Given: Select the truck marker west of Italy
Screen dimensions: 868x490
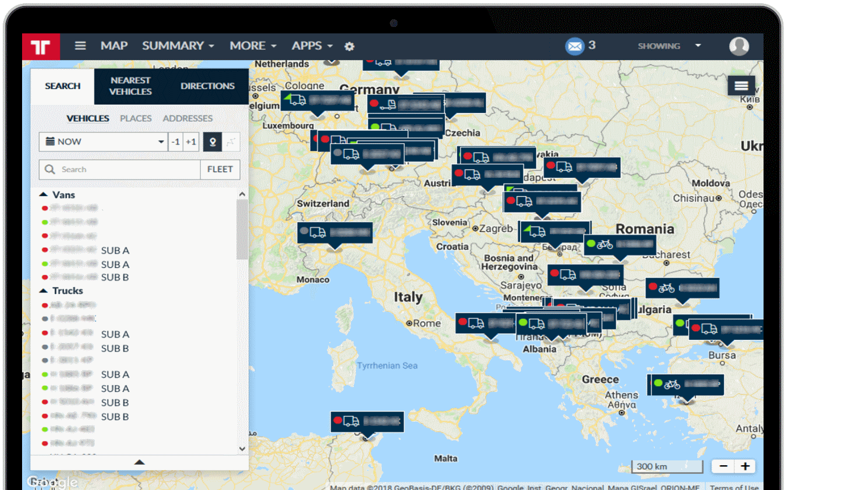Looking at the screenshot, I should click(335, 233).
